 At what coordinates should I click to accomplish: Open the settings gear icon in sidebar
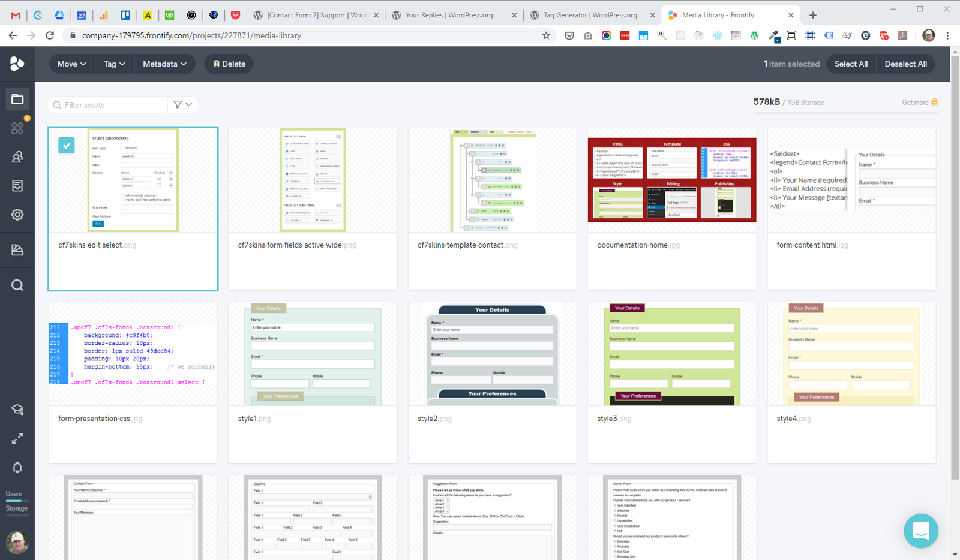coord(17,215)
